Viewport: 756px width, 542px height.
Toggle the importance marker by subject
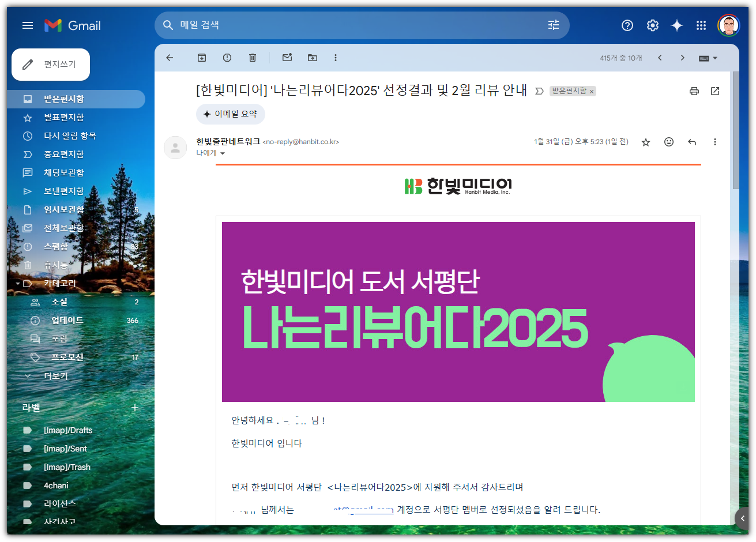539,91
